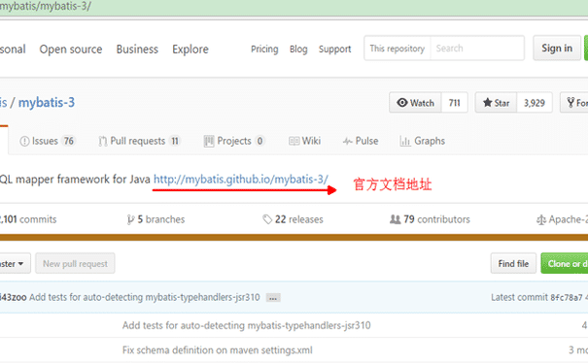Click the Projects board icon
Image resolution: width=588 pixels, height=364 pixels.
coord(209,141)
